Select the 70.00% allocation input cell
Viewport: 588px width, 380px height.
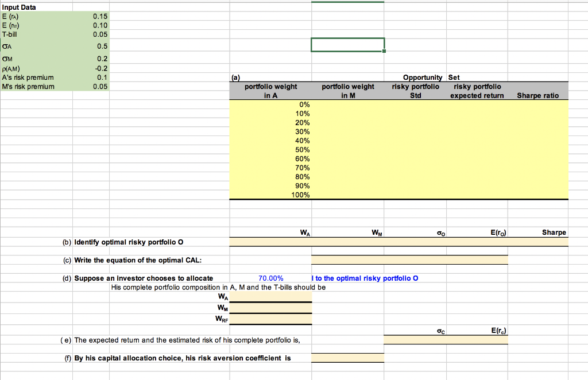tap(270, 278)
